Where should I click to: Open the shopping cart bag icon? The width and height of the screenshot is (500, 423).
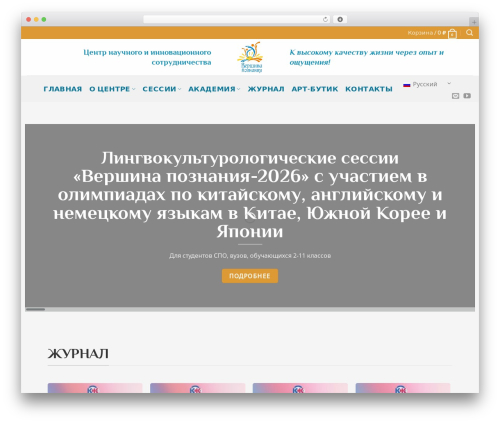click(x=452, y=33)
